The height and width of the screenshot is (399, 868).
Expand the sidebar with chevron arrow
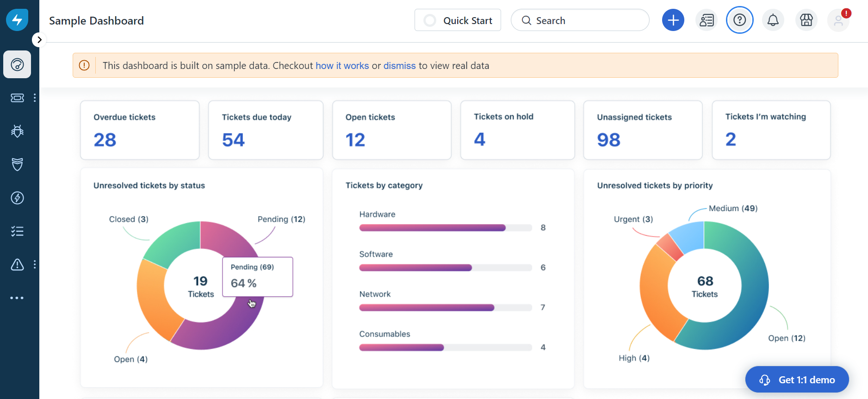click(x=39, y=40)
